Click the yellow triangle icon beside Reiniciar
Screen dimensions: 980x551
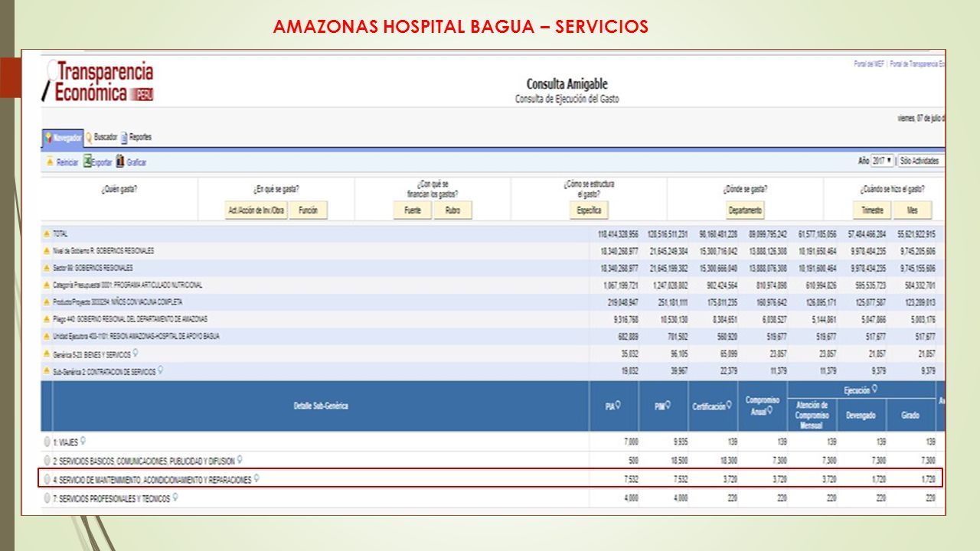click(x=50, y=162)
